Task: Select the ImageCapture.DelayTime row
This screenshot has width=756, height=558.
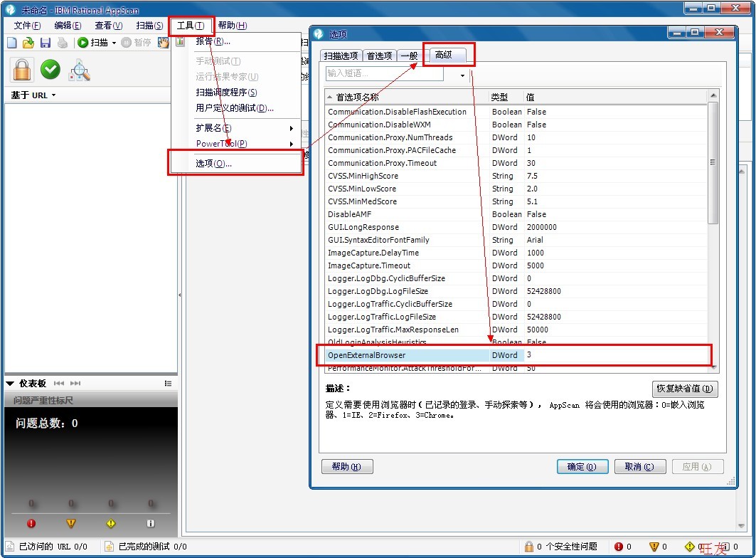Action: [516, 253]
